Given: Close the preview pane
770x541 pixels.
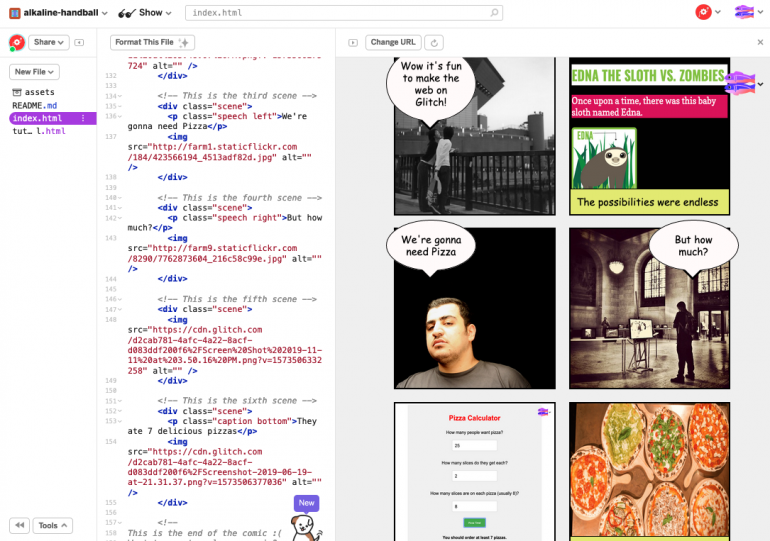Looking at the screenshot, I should 760,42.
